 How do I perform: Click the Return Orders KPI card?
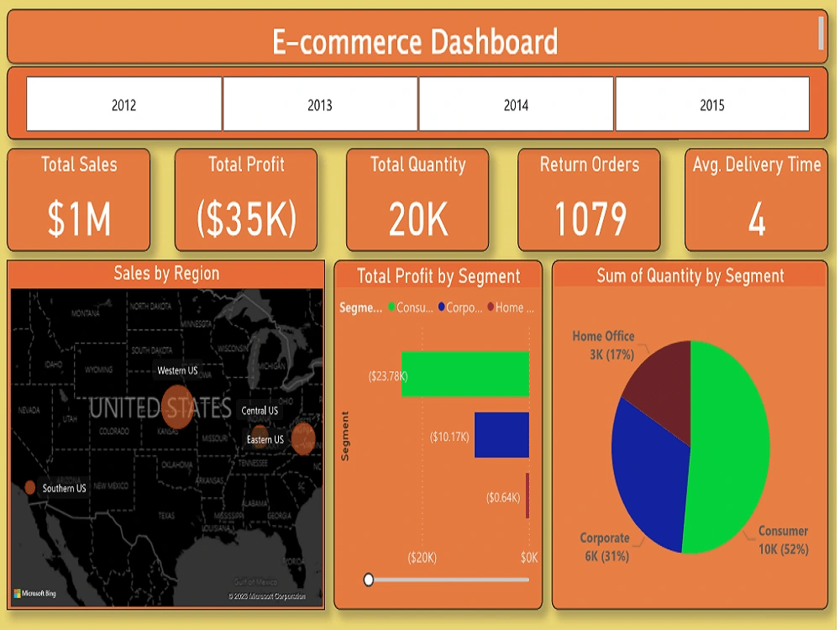point(589,199)
